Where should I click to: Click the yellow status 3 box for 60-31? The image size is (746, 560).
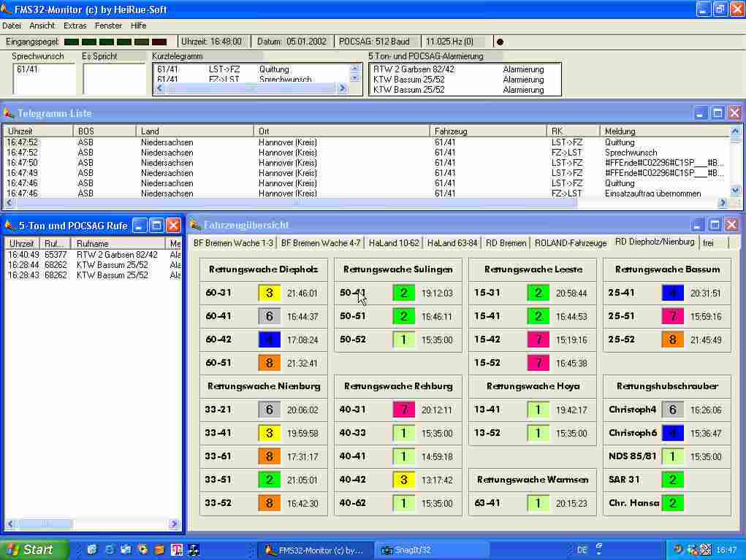pyautogui.click(x=269, y=294)
